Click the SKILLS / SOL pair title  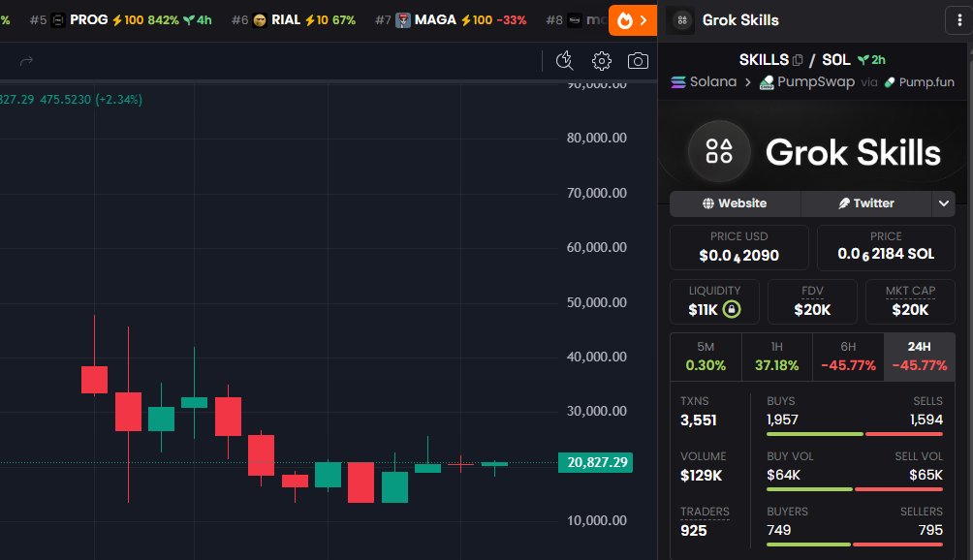795,60
